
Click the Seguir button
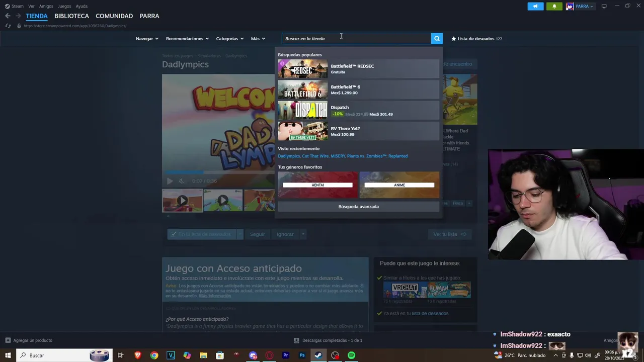[257, 234]
